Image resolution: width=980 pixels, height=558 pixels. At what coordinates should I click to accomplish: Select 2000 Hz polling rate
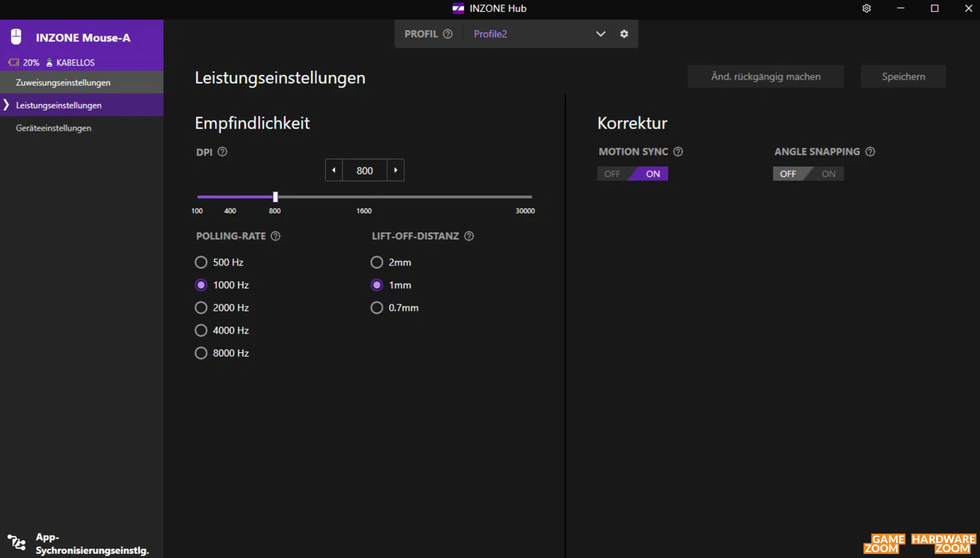point(201,308)
